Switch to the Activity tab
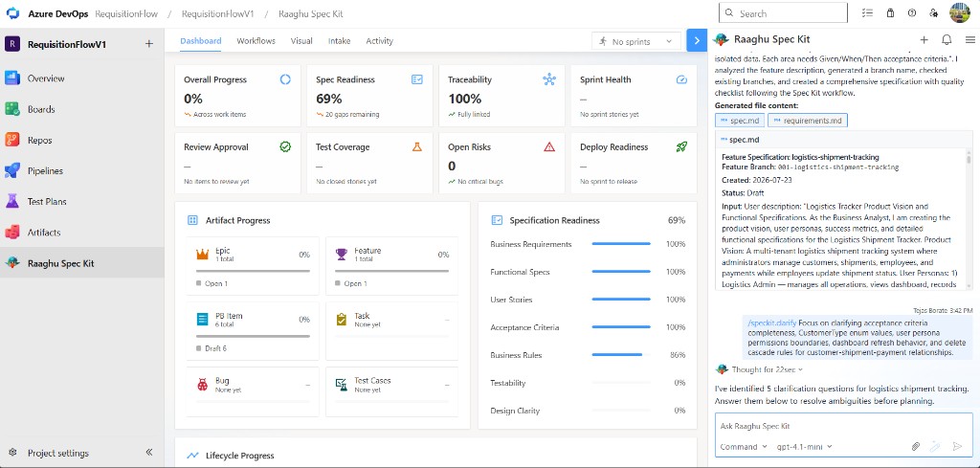The height and width of the screenshot is (468, 980). pyautogui.click(x=379, y=41)
